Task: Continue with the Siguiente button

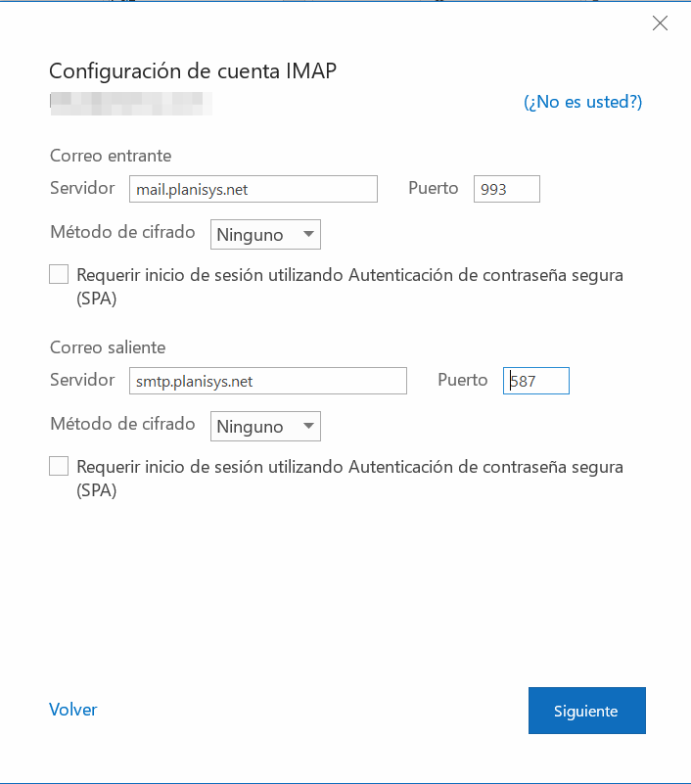Action: click(587, 711)
